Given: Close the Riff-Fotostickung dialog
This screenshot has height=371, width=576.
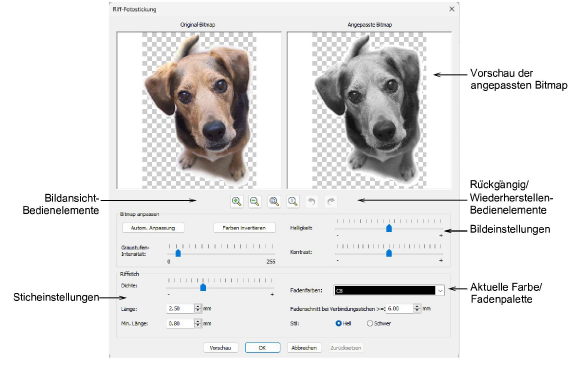Looking at the screenshot, I should (452, 9).
